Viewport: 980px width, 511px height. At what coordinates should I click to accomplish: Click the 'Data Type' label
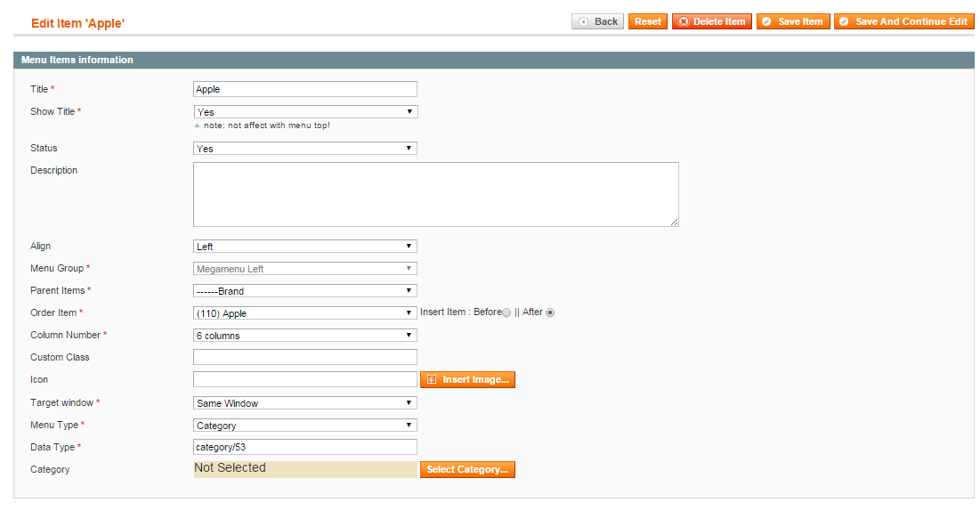tap(53, 447)
